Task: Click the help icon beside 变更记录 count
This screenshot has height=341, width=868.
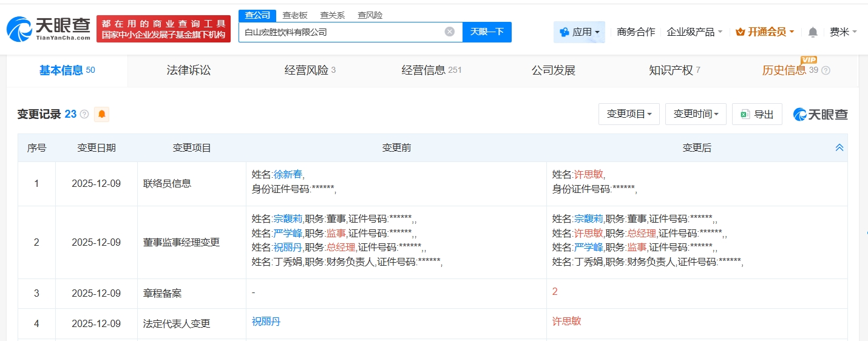Action: 84,114
